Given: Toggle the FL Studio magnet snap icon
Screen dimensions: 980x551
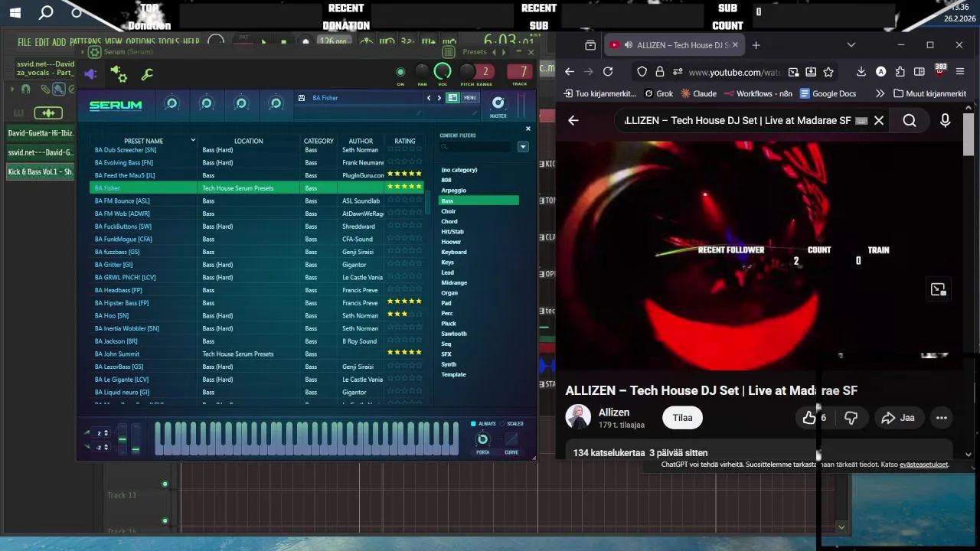Looking at the screenshot, I should 25,90.
